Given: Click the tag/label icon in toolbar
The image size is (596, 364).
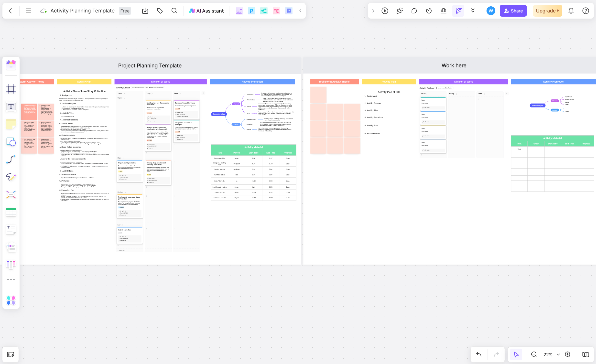Looking at the screenshot, I should [160, 11].
